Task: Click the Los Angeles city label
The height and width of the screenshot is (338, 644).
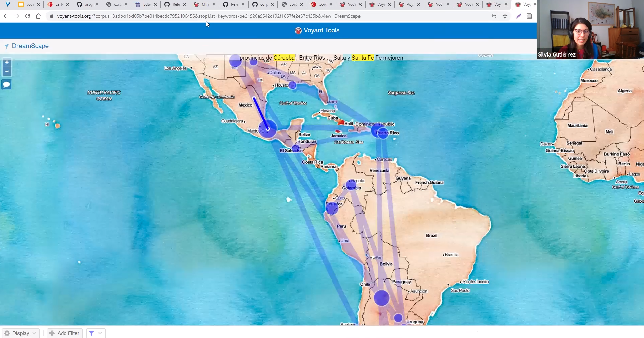Action: [176, 68]
